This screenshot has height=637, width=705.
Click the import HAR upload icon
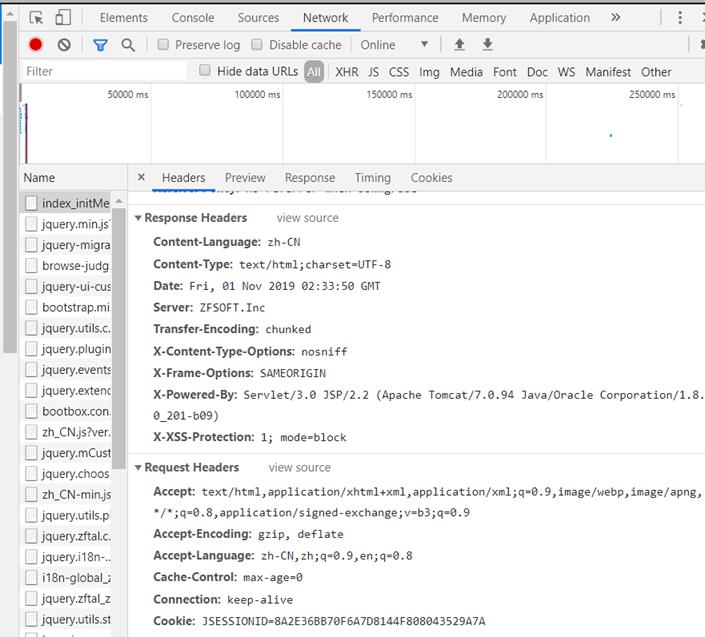coord(459,45)
